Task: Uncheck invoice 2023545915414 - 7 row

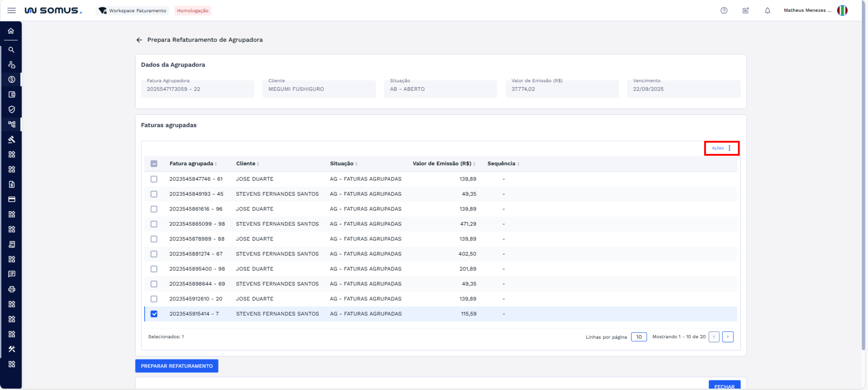Action: (x=154, y=314)
